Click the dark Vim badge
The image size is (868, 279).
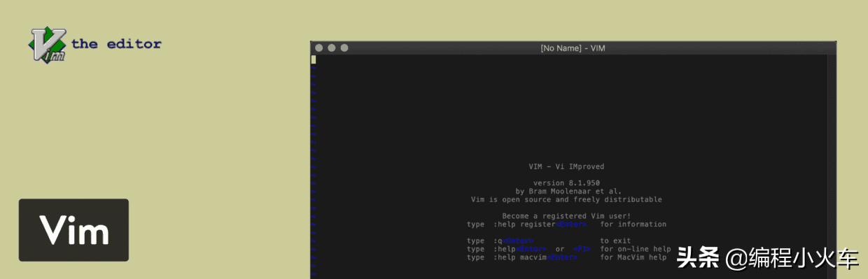tap(73, 230)
